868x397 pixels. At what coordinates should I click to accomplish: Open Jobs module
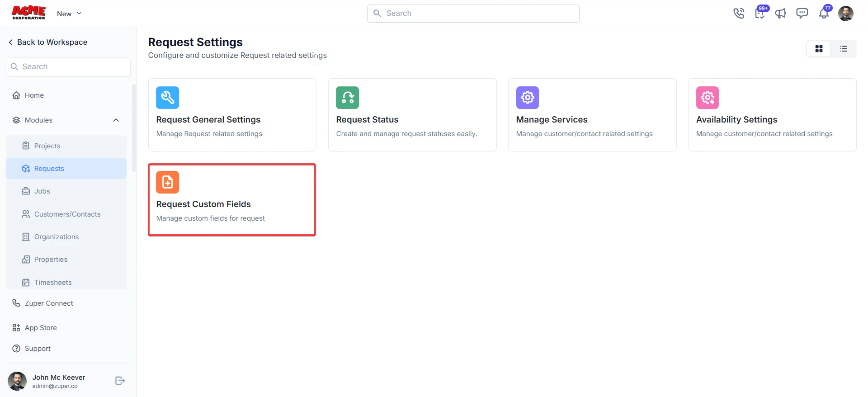pyautogui.click(x=66, y=191)
